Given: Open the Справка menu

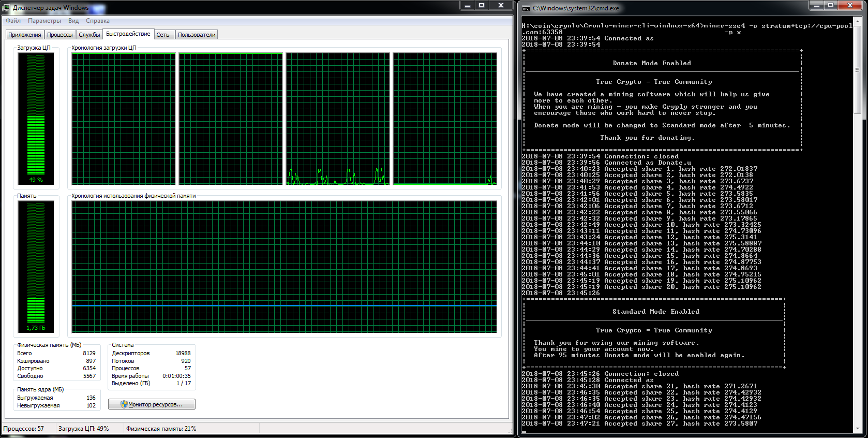Looking at the screenshot, I should 98,21.
